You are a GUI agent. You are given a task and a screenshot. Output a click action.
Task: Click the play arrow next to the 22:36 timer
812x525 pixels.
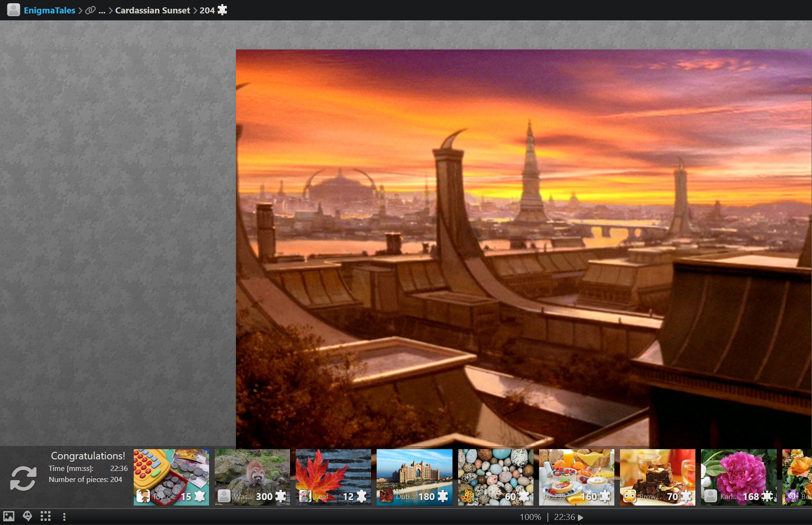(581, 517)
